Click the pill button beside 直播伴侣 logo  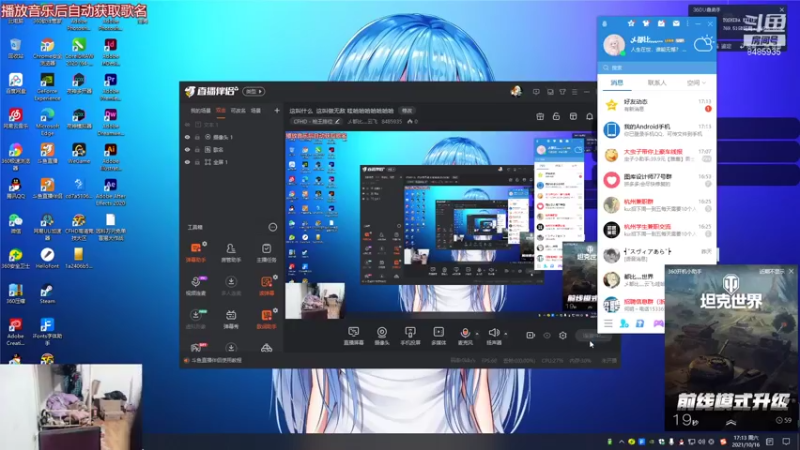[x=254, y=91]
